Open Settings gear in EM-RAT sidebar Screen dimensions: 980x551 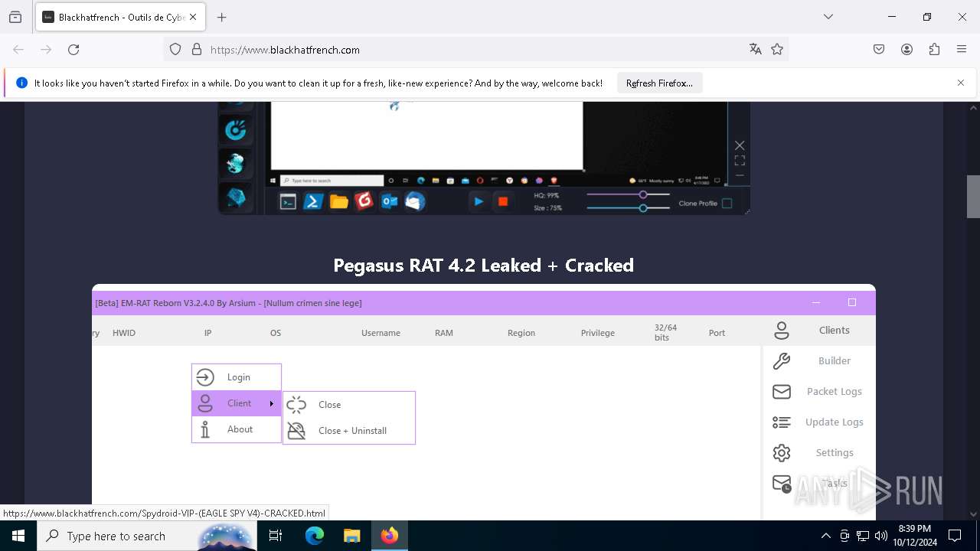point(818,452)
